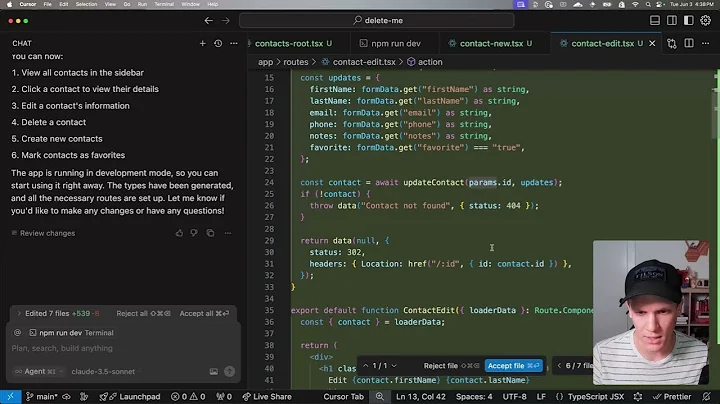
Task: Toggle primary sidebar layout icon
Action: tap(672, 21)
